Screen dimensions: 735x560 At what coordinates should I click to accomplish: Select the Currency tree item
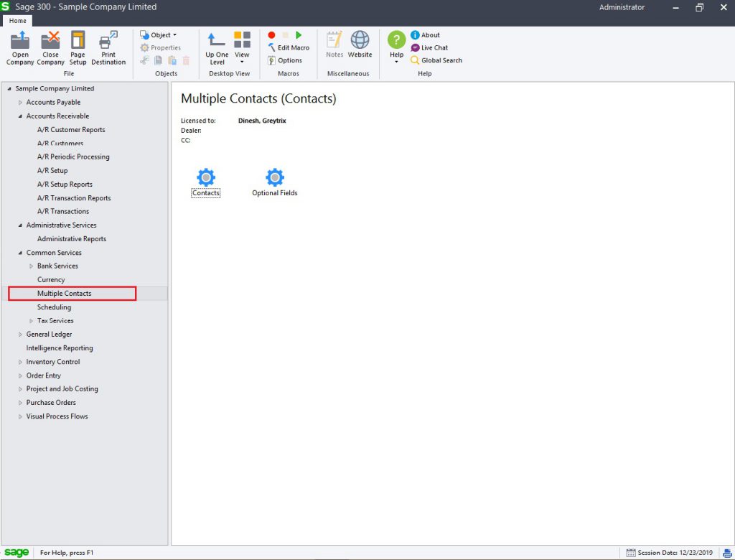[51, 279]
